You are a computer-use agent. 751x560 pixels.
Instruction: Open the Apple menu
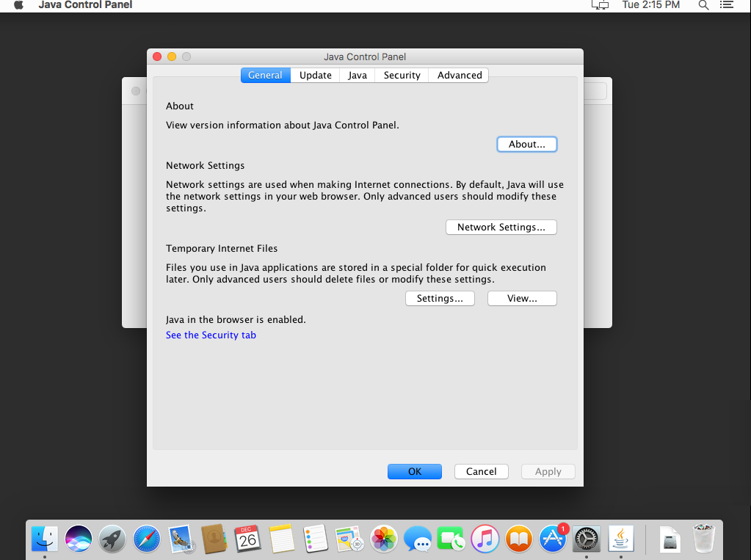point(19,5)
